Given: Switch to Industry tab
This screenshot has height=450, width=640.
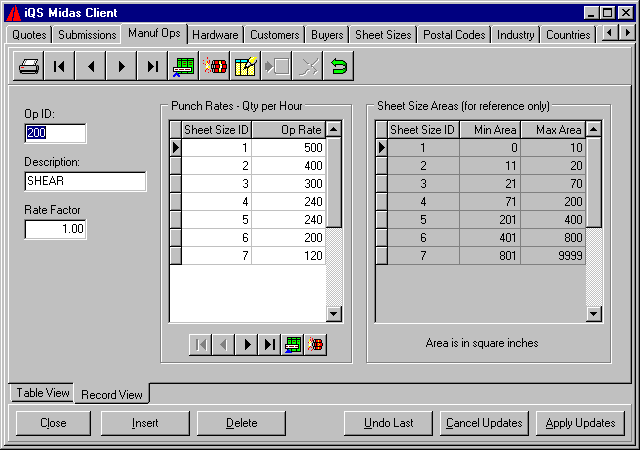Looking at the screenshot, I should click(516, 35).
